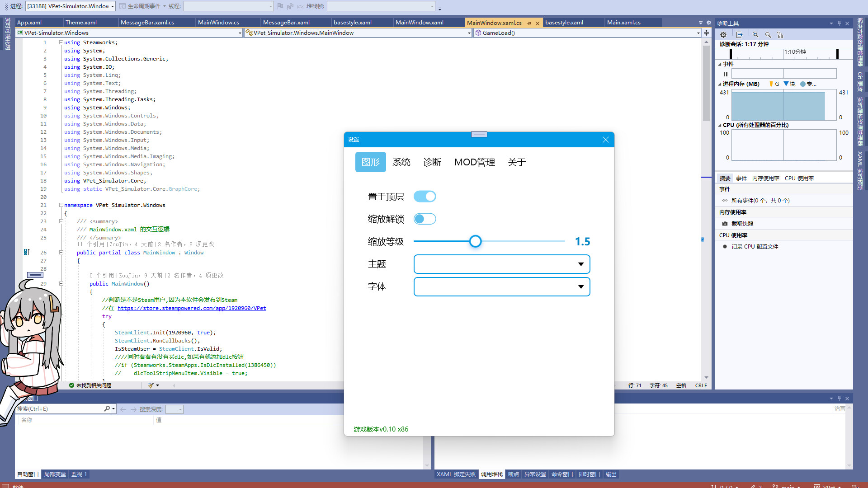Collapse the namespace block on line 21

(x=61, y=205)
